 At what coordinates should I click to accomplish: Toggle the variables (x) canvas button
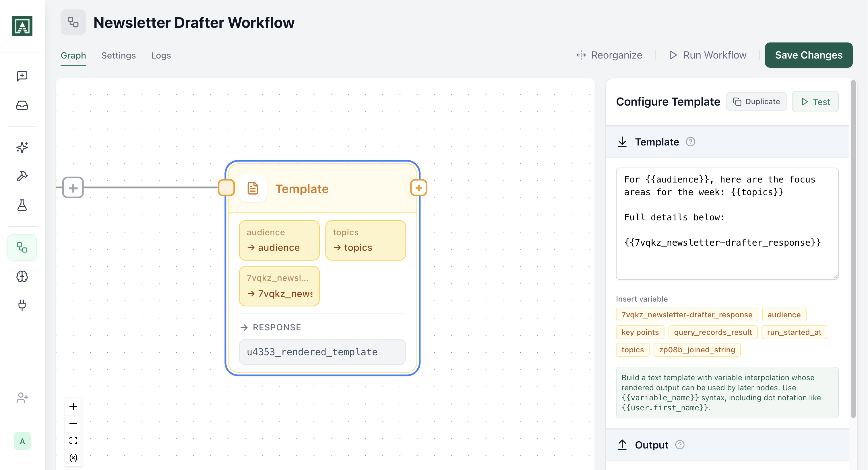pos(73,458)
